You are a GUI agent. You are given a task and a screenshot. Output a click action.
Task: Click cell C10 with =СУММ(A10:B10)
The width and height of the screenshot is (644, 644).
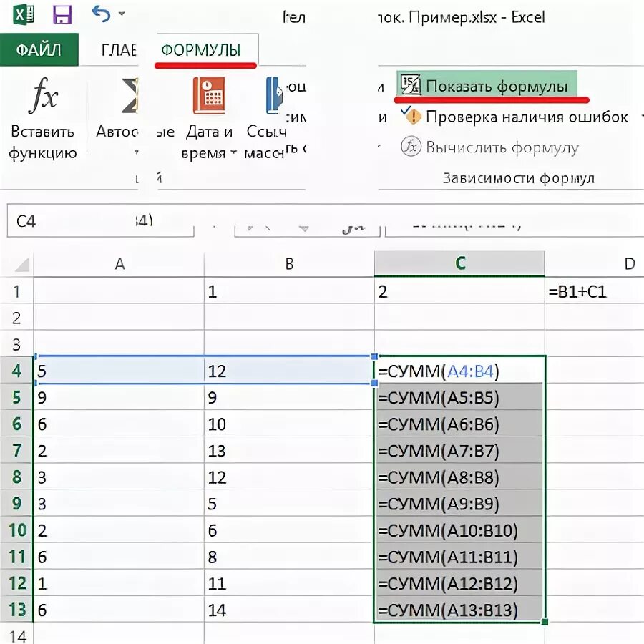pos(459,530)
